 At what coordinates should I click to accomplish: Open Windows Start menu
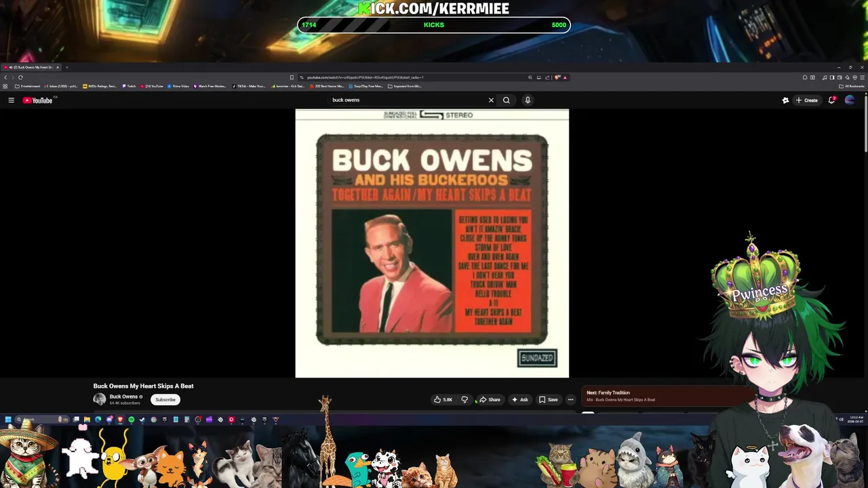(8, 420)
